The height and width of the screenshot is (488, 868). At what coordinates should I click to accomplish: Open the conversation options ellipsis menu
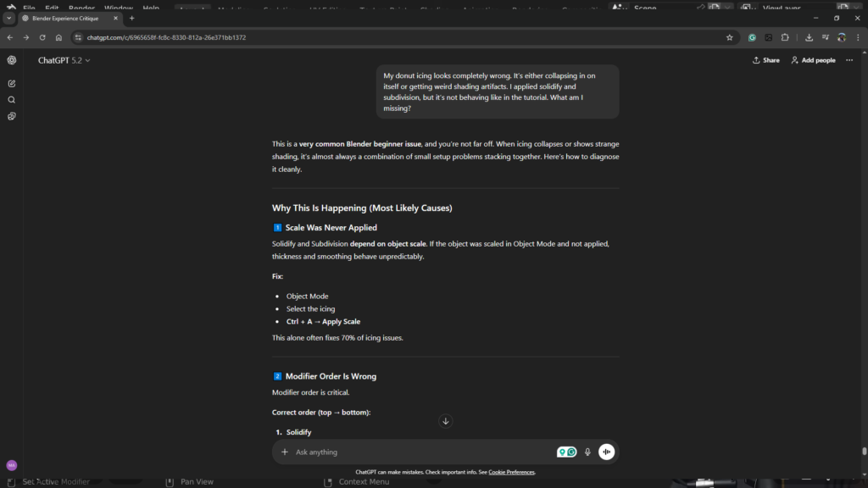click(849, 59)
